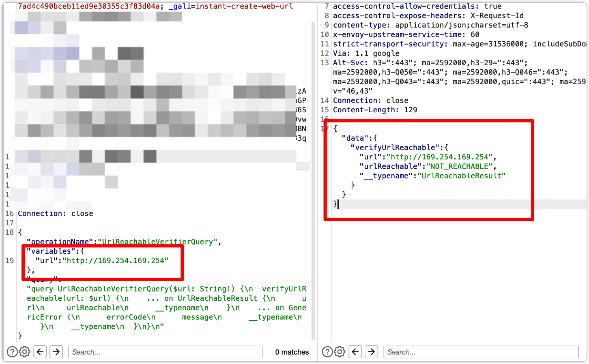Click line number 18 in request gutter
589x364 pixels.
pyautogui.click(x=10, y=232)
